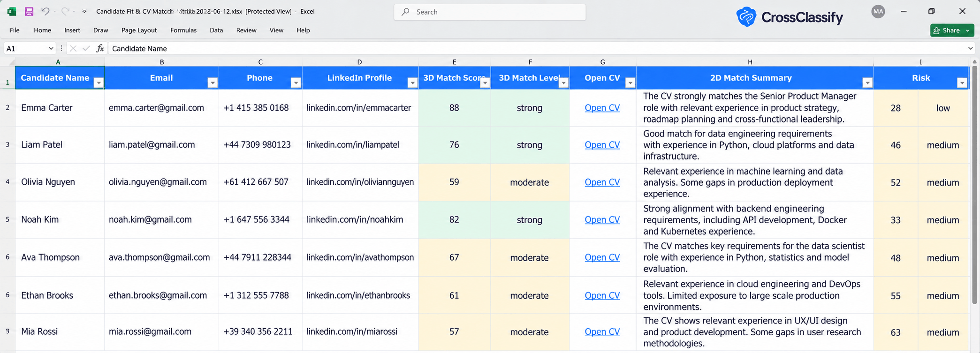Image resolution: width=980 pixels, height=353 pixels.
Task: Open the Help tab
Action: pyautogui.click(x=303, y=30)
